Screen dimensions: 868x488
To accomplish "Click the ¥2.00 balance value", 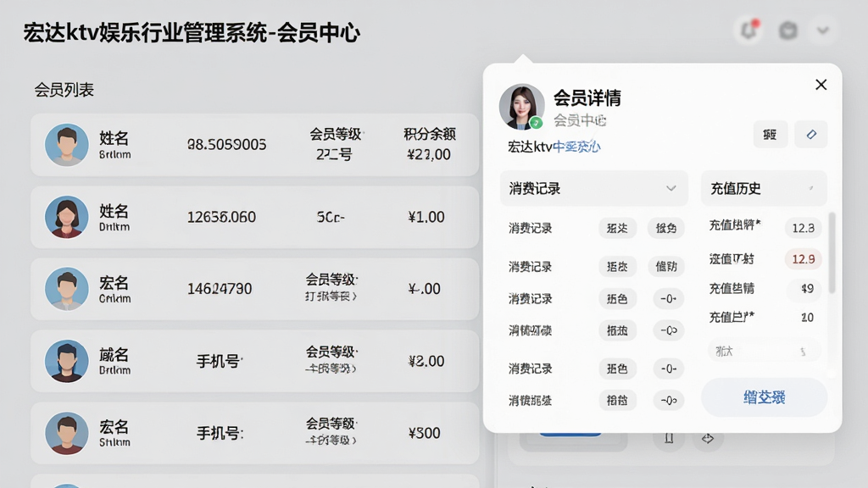I will tap(426, 361).
